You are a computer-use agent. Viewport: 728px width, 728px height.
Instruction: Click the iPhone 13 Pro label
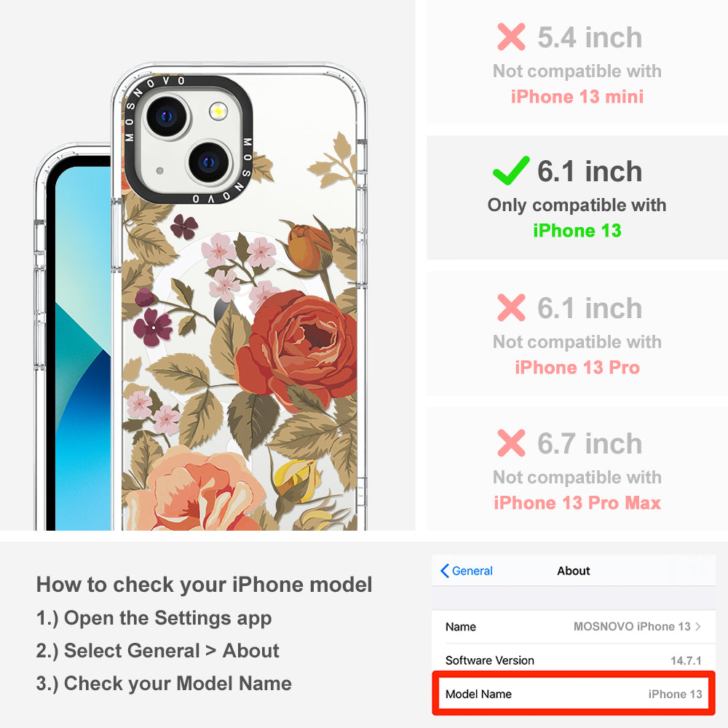[x=577, y=367]
